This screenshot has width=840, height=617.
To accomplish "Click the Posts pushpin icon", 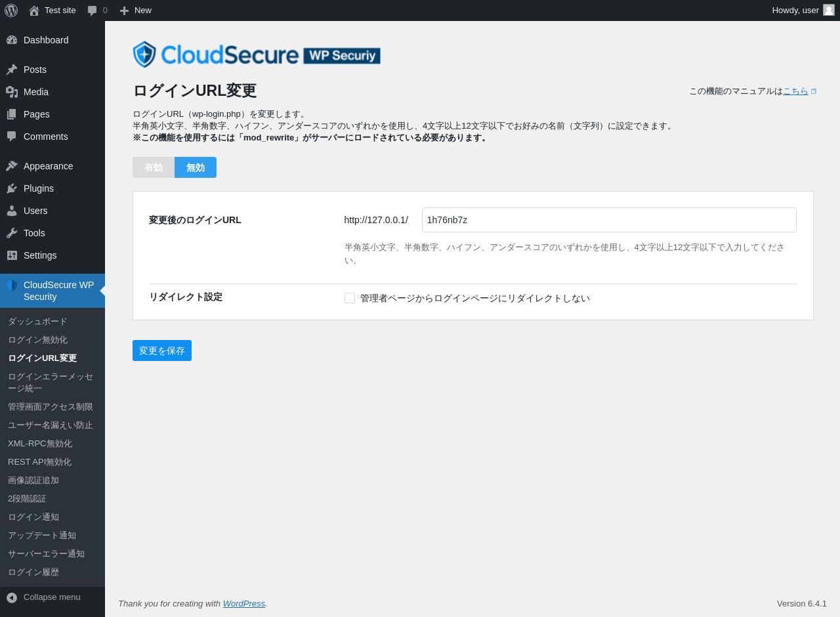I will click(x=12, y=70).
